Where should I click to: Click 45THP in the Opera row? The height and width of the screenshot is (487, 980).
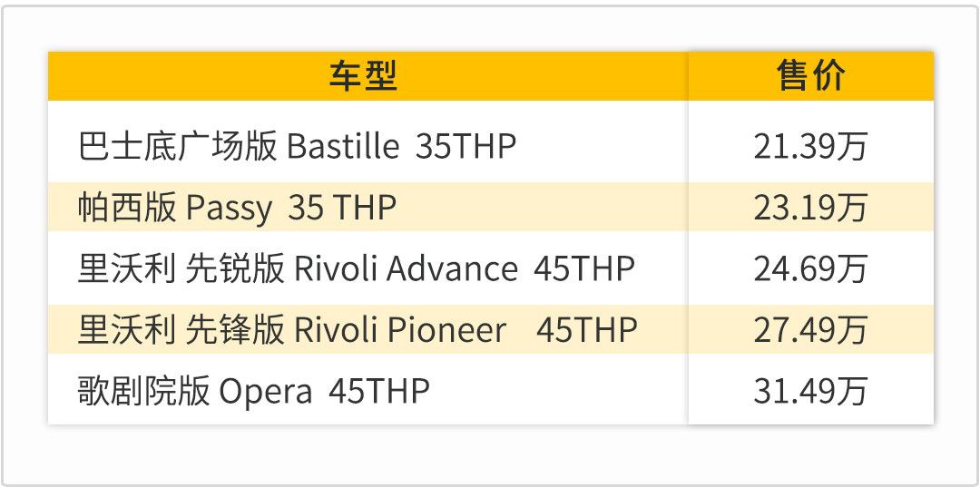(379, 391)
